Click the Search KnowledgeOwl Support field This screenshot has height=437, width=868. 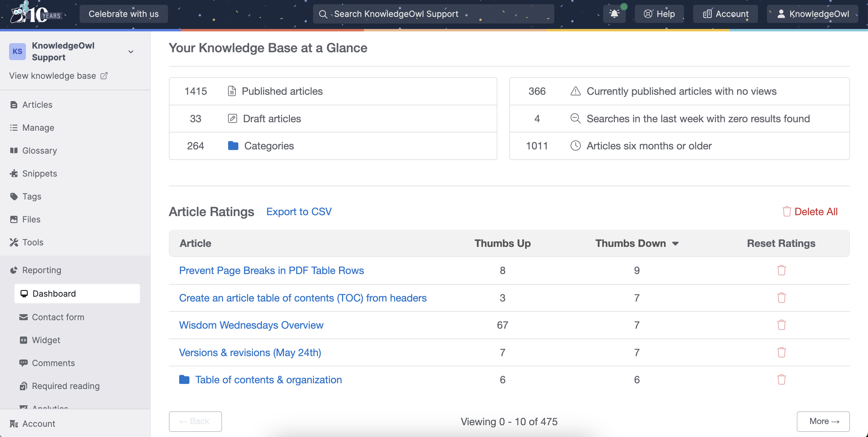[433, 14]
